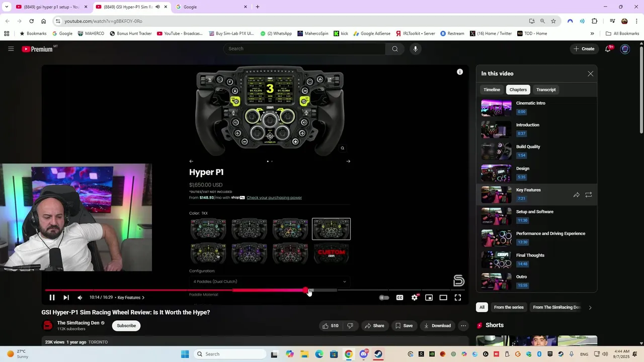
Task: Open the Transcript tab
Action: pyautogui.click(x=546, y=89)
